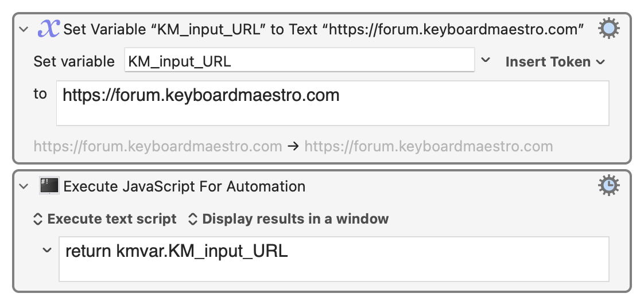Viewport: 644px width, 305px height.
Task: Click the arrow in preview result line
Action: [293, 146]
